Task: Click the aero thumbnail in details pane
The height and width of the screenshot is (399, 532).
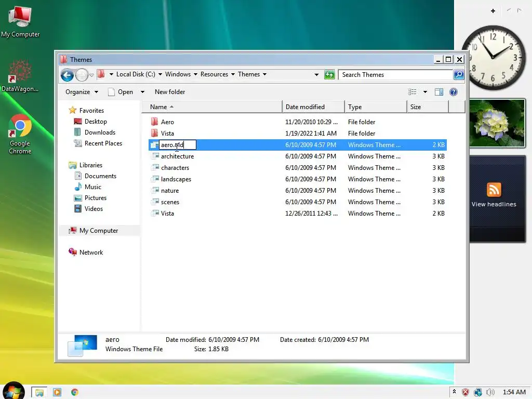Action: pos(83,345)
